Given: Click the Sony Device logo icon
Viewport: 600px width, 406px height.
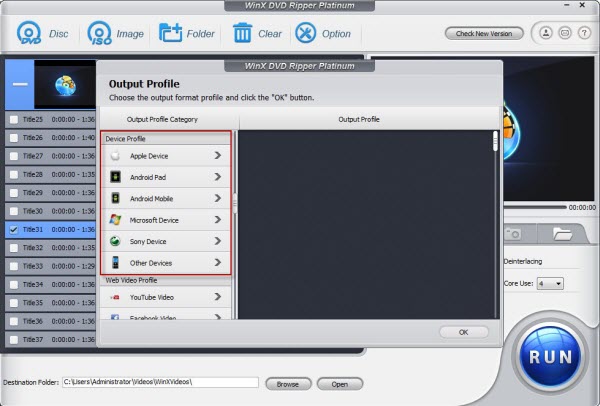Looking at the screenshot, I should point(115,241).
